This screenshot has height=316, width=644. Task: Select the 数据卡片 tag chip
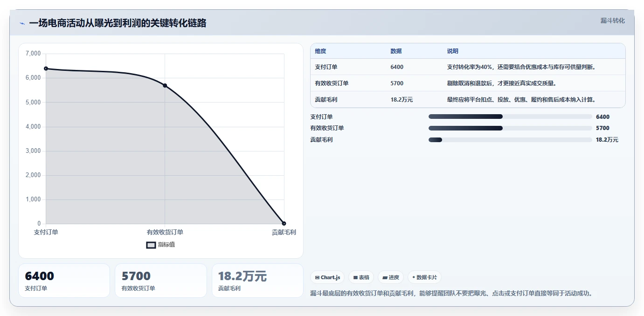click(x=424, y=277)
